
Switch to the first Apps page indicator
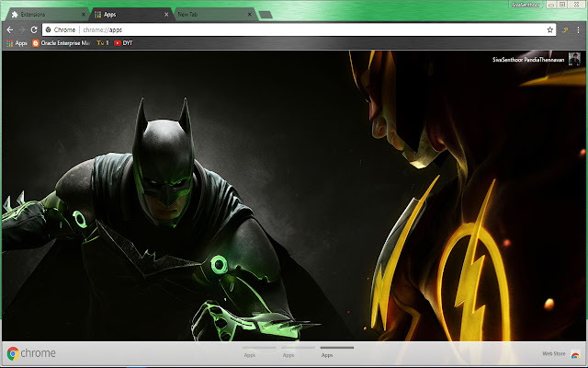coord(259,351)
